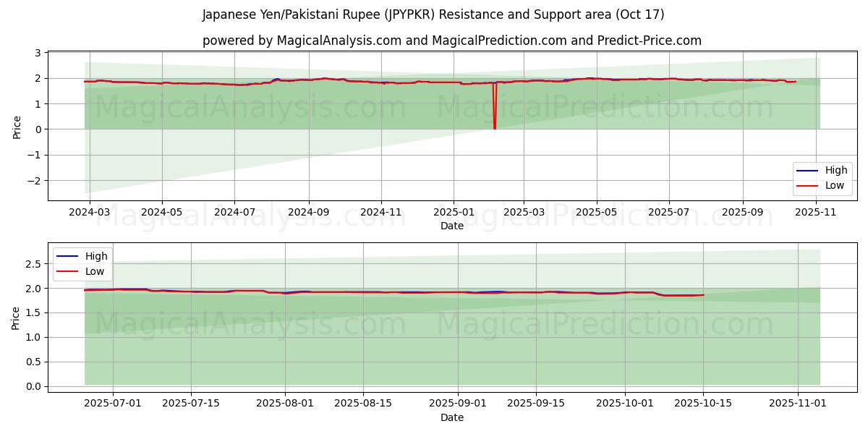Click the Date x-axis label of top chart

click(x=451, y=226)
